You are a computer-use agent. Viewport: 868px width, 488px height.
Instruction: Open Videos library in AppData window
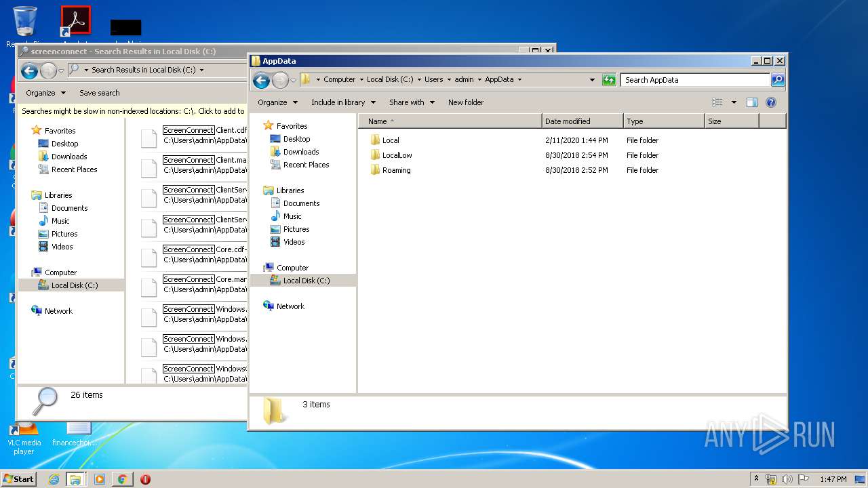pos(294,242)
